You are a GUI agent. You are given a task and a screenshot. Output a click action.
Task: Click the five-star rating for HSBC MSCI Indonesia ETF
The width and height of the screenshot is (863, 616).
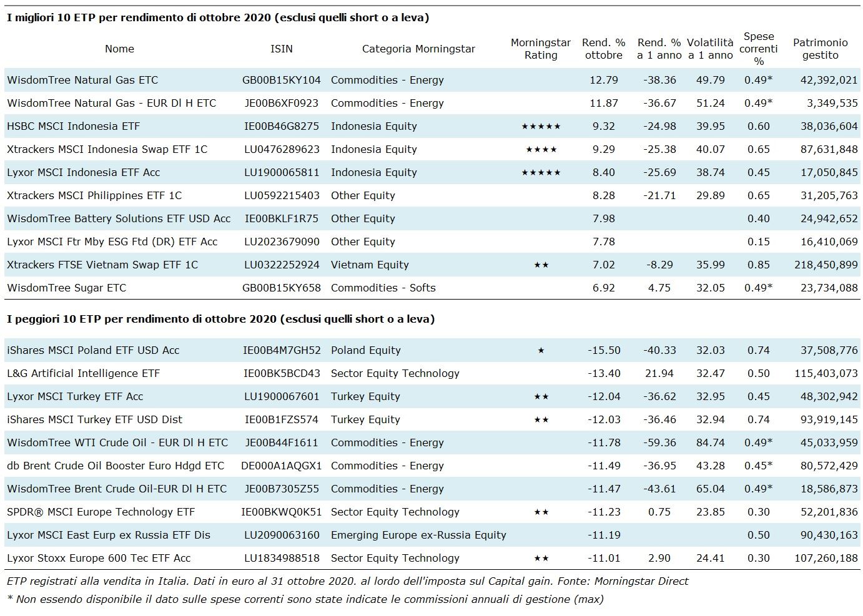coord(541,127)
